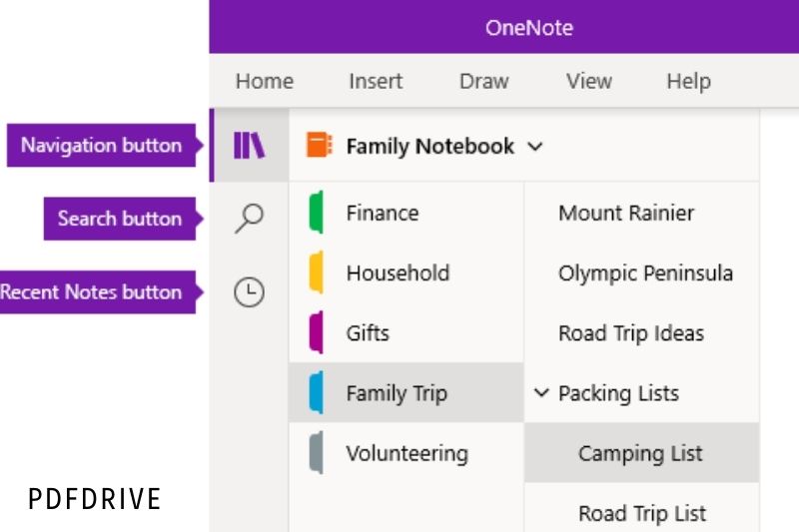Screen dimensions: 799x532
Task: Open the Olympic Peninsula page
Action: 642,272
